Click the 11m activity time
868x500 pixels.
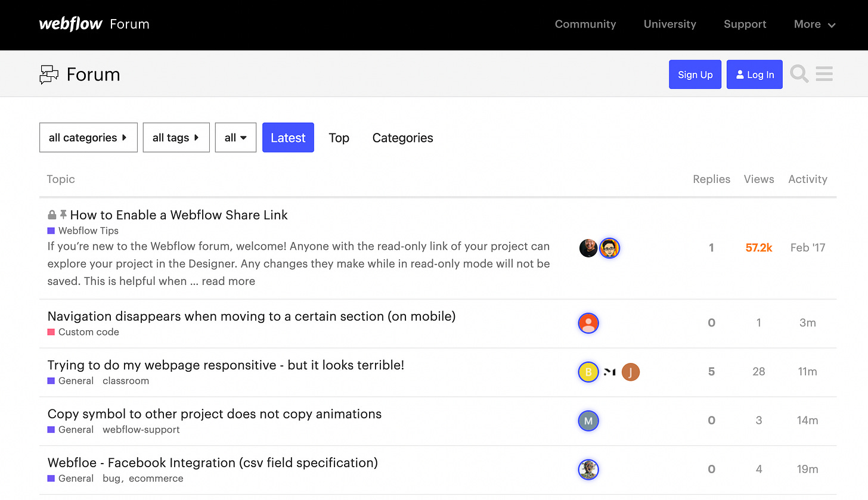[808, 372]
